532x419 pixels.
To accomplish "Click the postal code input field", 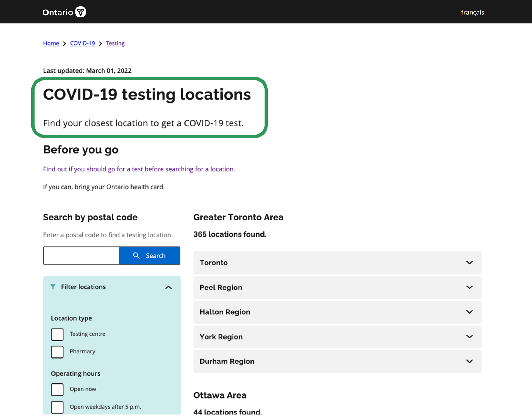I will [x=81, y=256].
